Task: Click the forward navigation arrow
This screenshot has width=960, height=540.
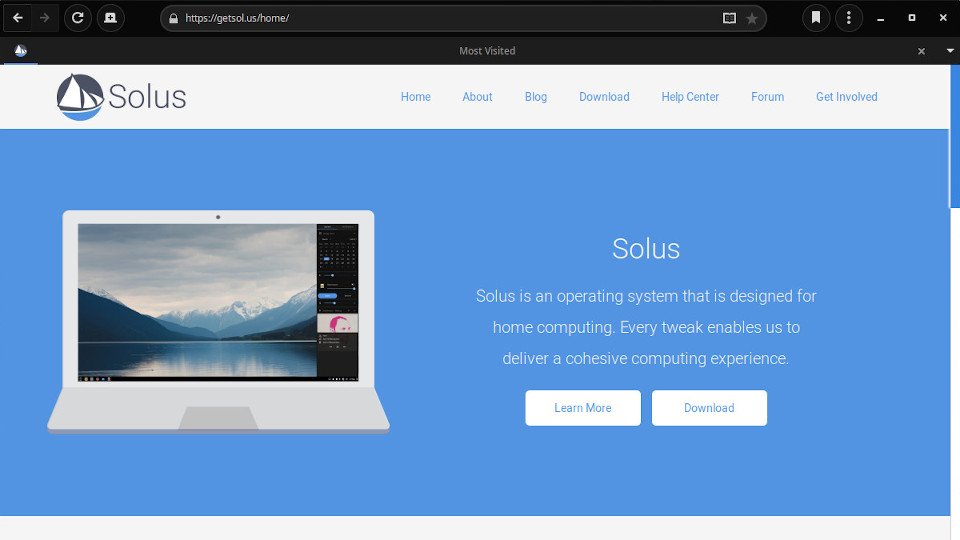Action: coord(44,18)
